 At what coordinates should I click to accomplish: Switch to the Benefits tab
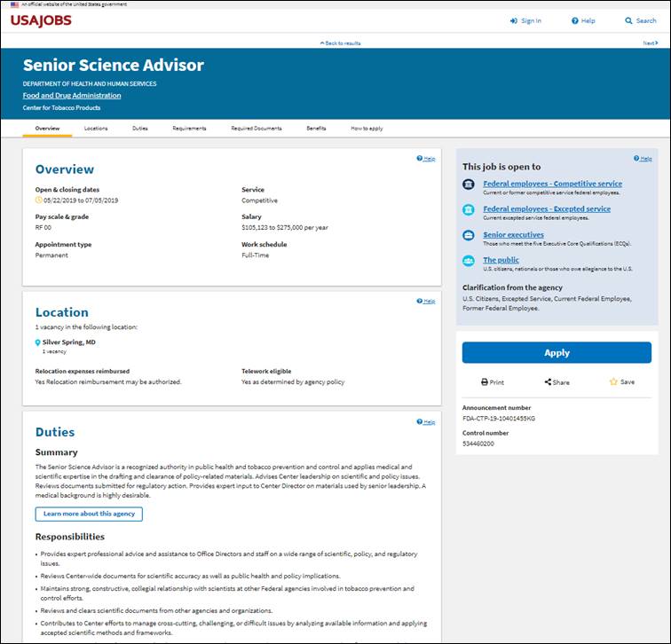click(316, 129)
